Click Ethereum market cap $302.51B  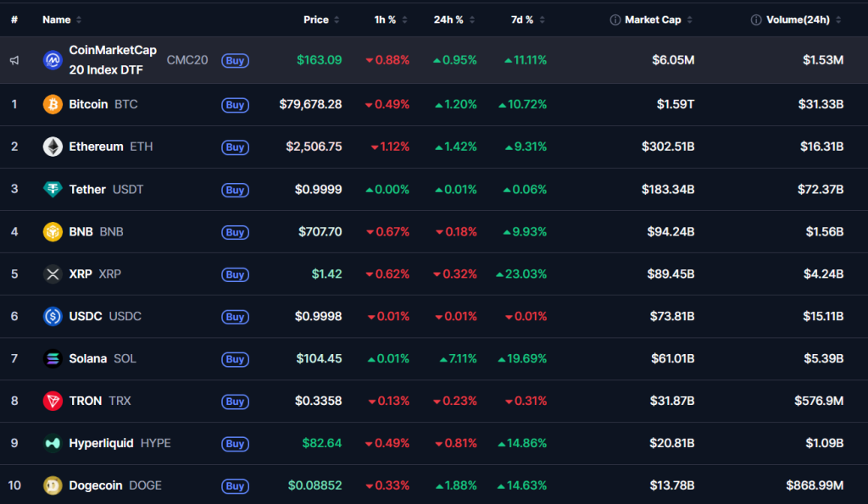click(668, 147)
